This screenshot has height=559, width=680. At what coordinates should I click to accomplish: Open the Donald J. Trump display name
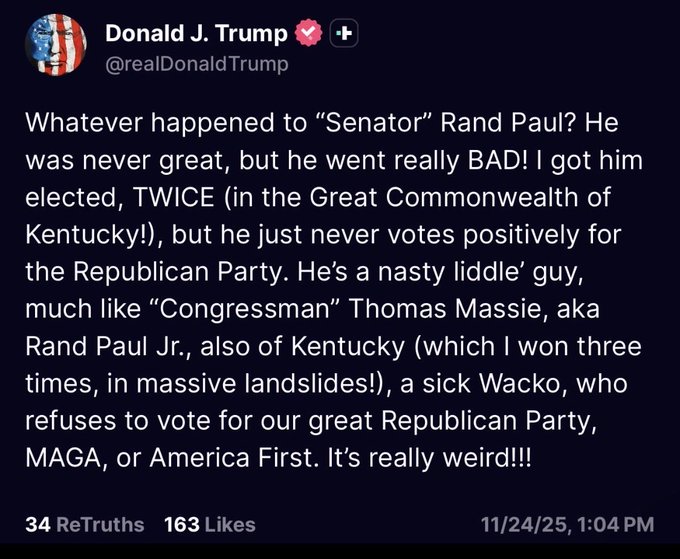[x=196, y=34]
